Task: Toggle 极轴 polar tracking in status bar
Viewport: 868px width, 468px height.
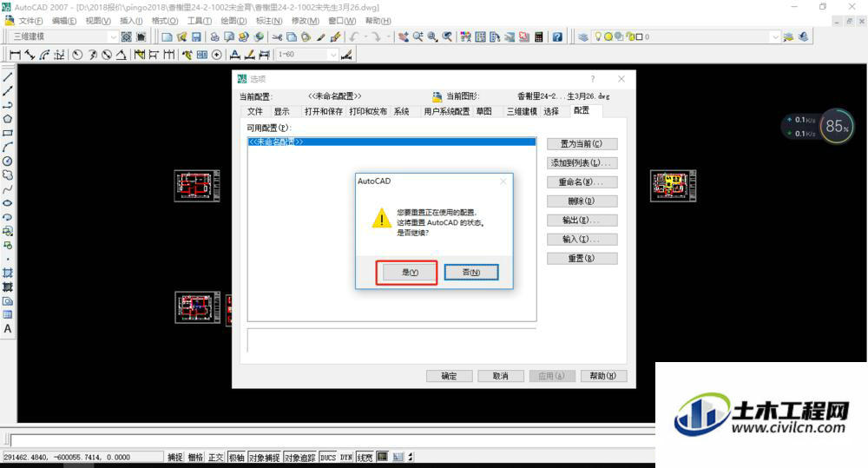Action: click(236, 458)
